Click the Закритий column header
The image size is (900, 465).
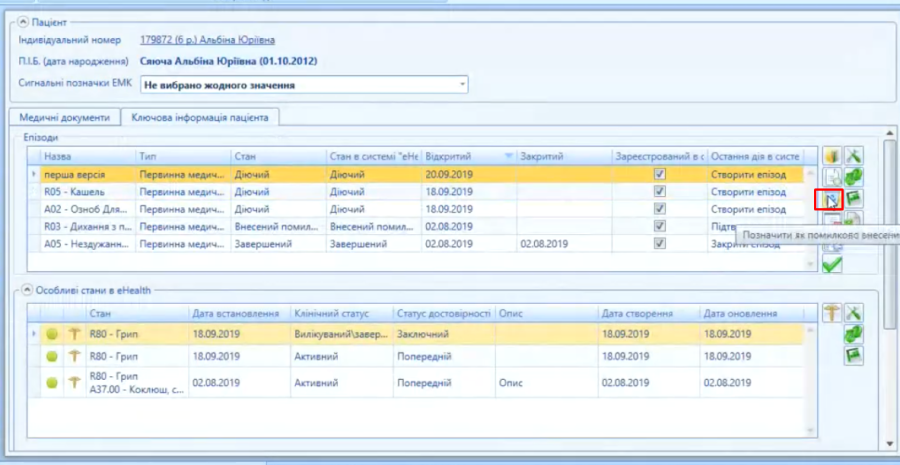coord(564,156)
